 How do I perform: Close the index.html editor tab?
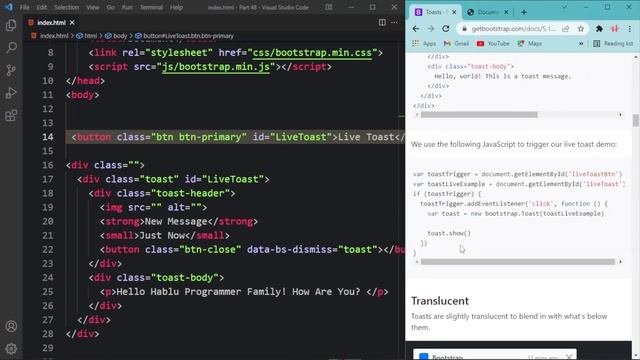pyautogui.click(x=72, y=23)
